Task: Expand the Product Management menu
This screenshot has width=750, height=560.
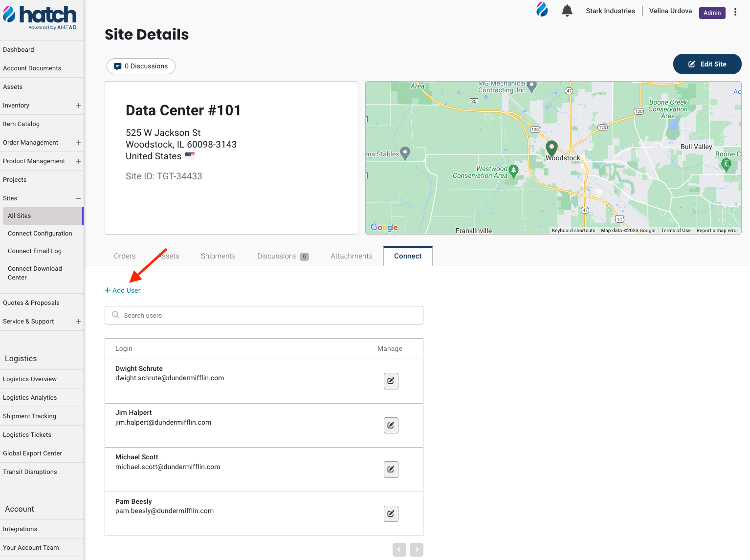Action: (78, 161)
